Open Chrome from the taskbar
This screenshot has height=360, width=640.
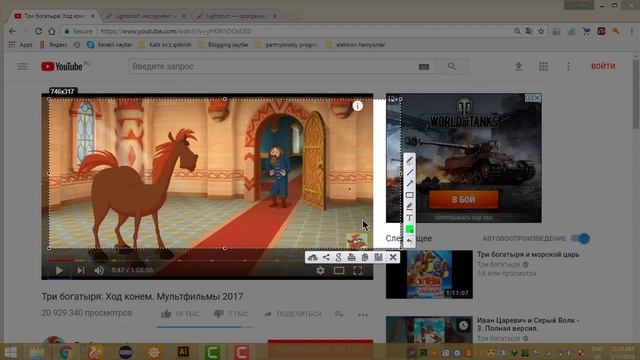pos(66,352)
